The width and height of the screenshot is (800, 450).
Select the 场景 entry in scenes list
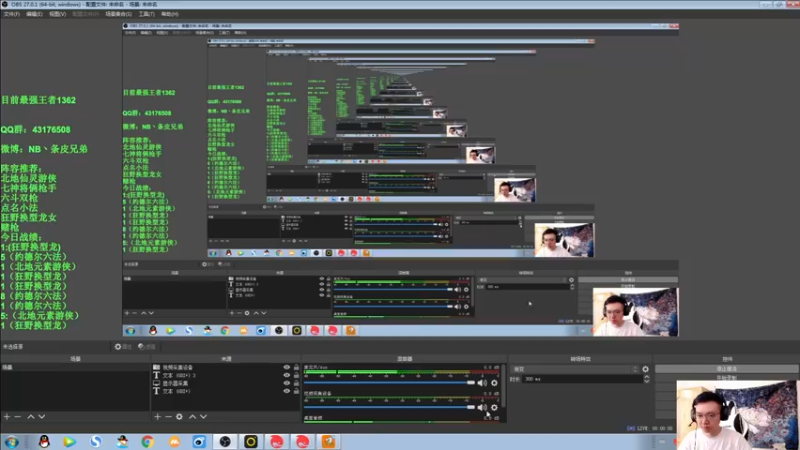[75, 367]
